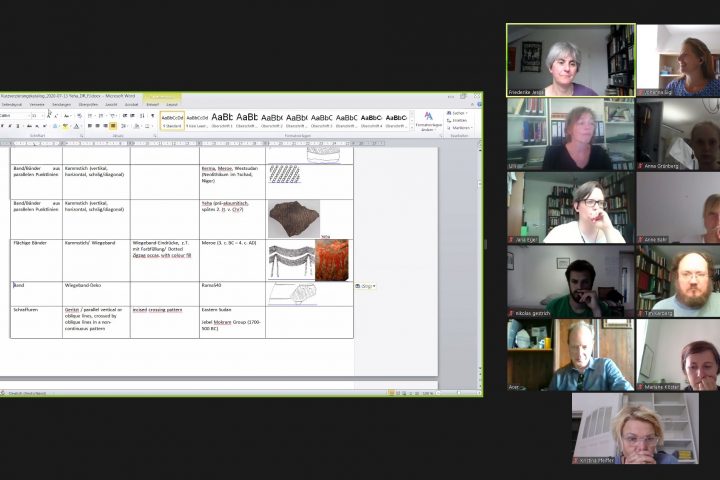This screenshot has height=480, width=720.
Task: Open the Ansicht ribbon tab
Action: [x=111, y=105]
